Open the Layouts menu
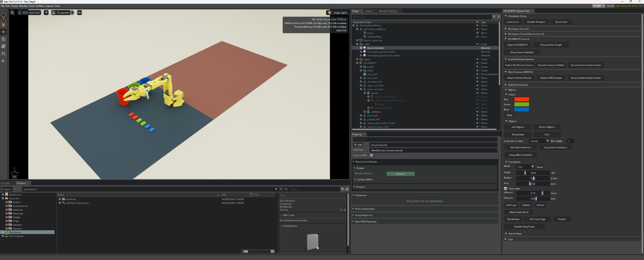Image resolution: width=644 pixels, height=260 pixels. (x=49, y=6)
